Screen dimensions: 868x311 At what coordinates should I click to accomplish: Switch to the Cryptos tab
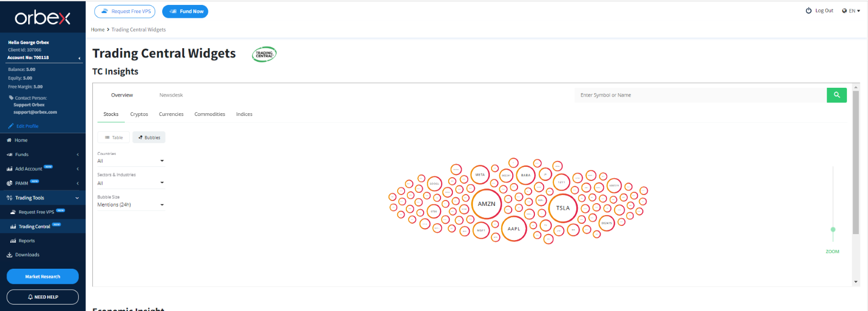coord(139,114)
